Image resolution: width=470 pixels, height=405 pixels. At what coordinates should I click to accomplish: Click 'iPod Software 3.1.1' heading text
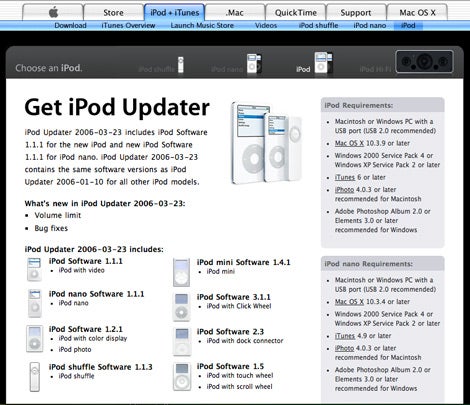tap(234, 297)
